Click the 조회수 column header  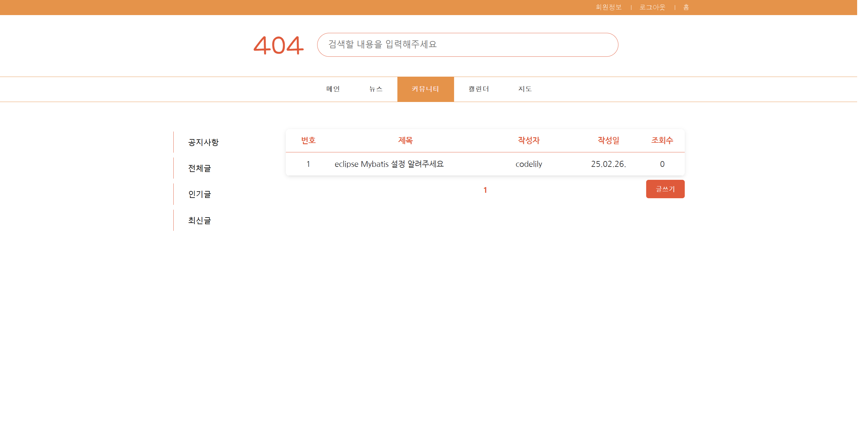pyautogui.click(x=662, y=141)
